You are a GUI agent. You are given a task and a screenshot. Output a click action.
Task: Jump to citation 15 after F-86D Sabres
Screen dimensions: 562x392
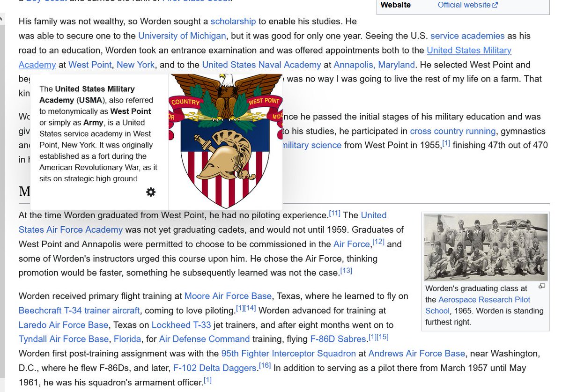tap(382, 337)
